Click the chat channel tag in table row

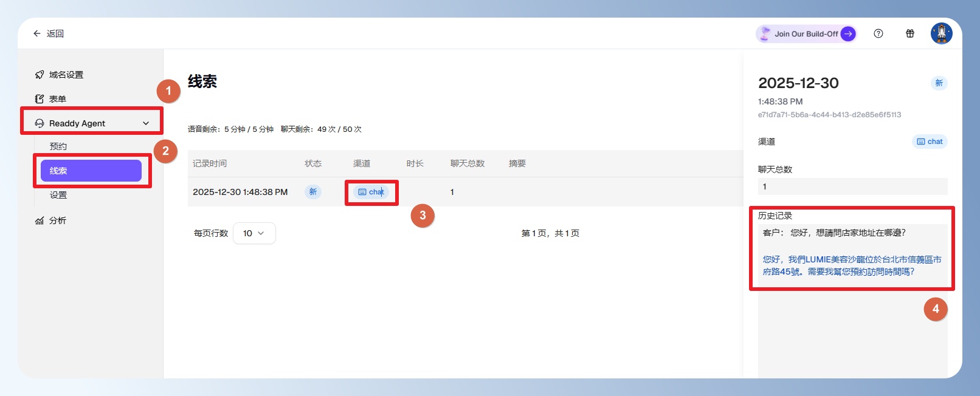coord(371,192)
